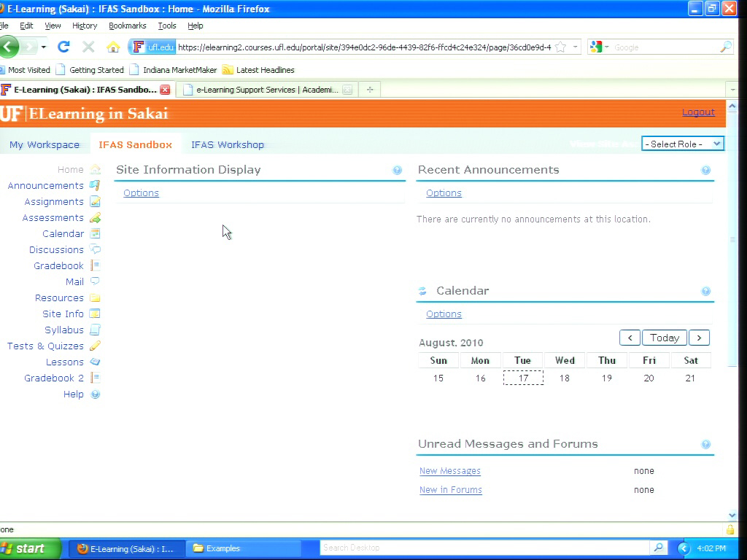Image resolution: width=747 pixels, height=560 pixels.
Task: Open the back-forward history dropdown arrow
Action: (43, 47)
